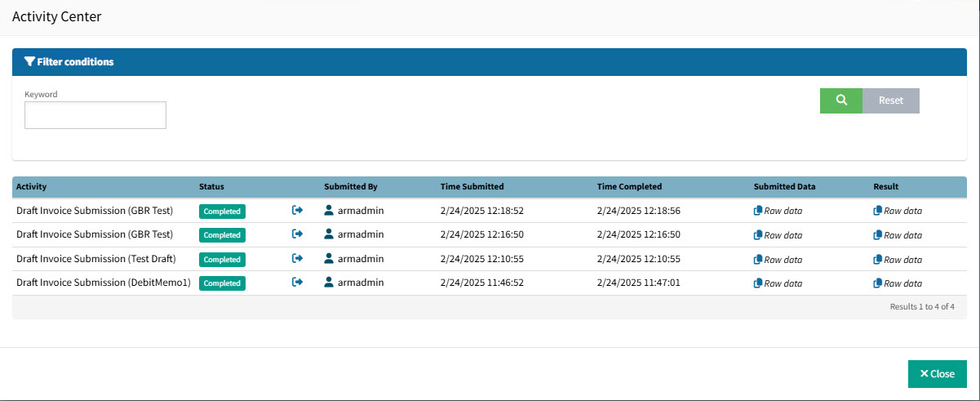Click the Completed badge in the 12:16:50 row
The image size is (980, 401).
[222, 235]
